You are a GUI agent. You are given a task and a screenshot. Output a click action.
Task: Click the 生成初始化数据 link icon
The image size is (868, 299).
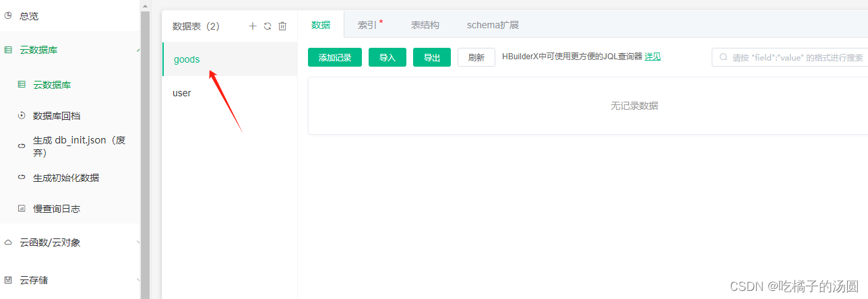pos(22,177)
